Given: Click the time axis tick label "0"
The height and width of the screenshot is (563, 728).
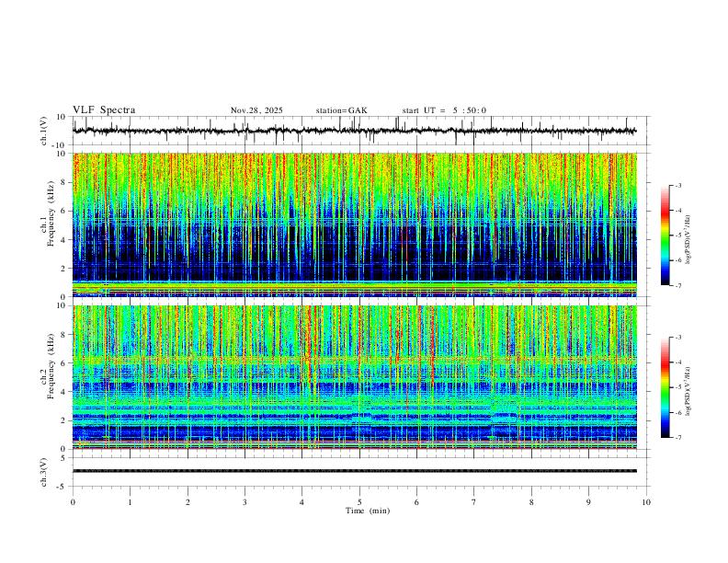Looking at the screenshot, I should 73,502.
